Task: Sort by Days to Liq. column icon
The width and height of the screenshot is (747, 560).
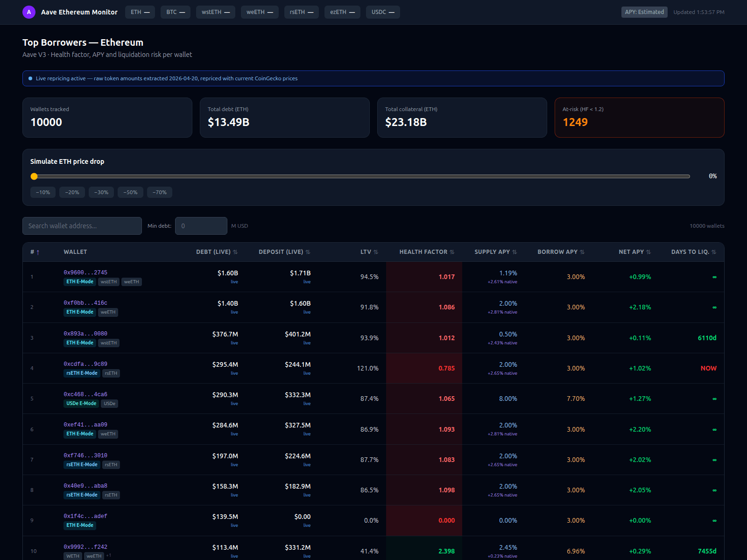Action: click(x=714, y=252)
